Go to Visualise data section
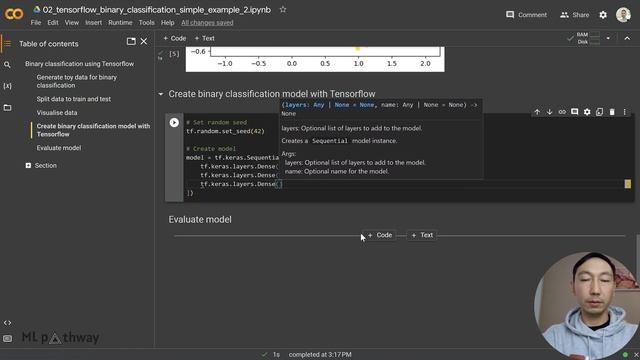This screenshot has width=640, height=360. [57, 113]
